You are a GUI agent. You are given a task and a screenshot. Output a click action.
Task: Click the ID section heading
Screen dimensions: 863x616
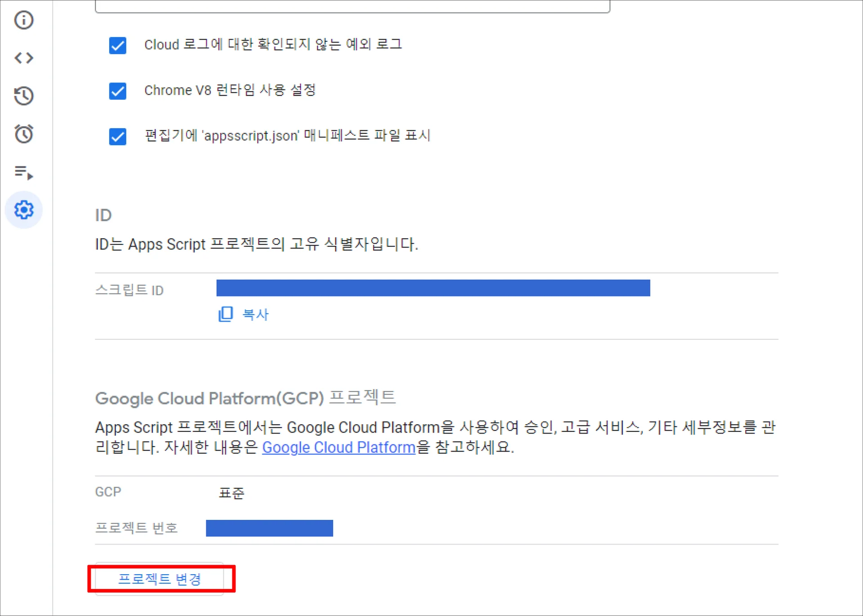click(103, 215)
